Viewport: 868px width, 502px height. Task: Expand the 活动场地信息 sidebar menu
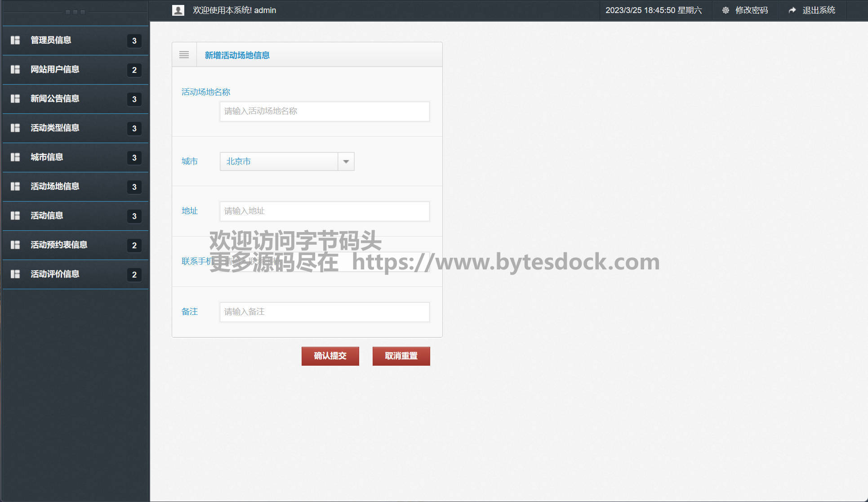coord(55,186)
